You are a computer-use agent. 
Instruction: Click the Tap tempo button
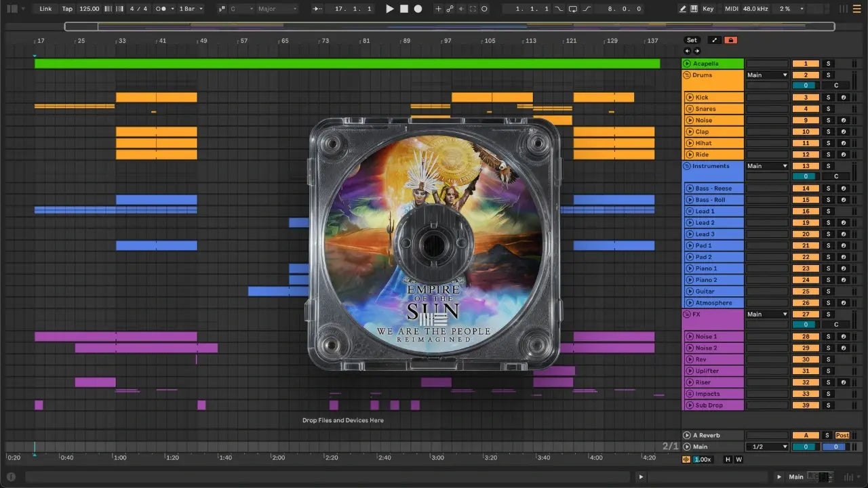(x=67, y=9)
